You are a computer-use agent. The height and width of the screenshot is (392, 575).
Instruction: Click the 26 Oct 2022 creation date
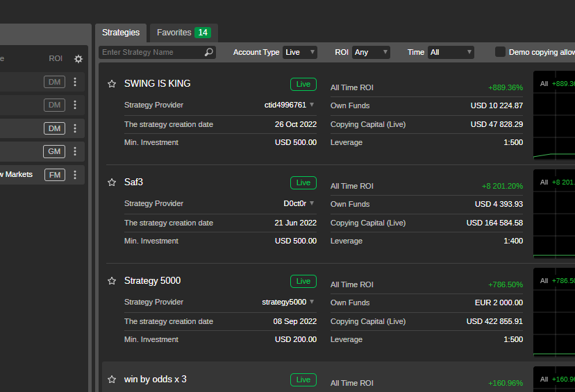(296, 125)
